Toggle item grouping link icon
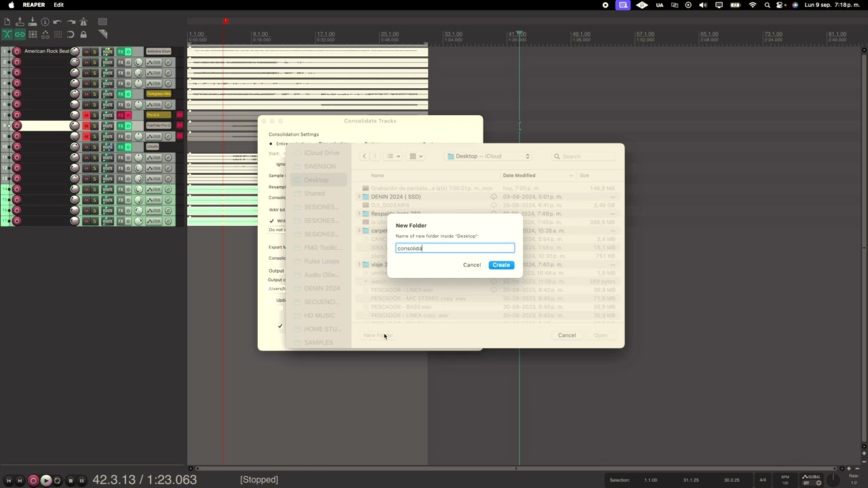Screen dimensions: 868x488 (x=20, y=35)
